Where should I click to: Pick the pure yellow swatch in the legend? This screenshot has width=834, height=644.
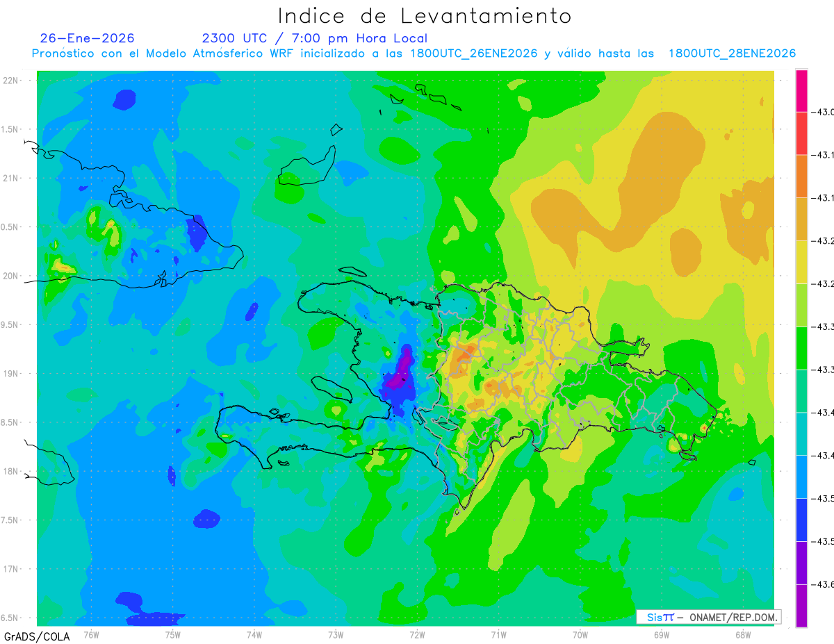coord(801,262)
